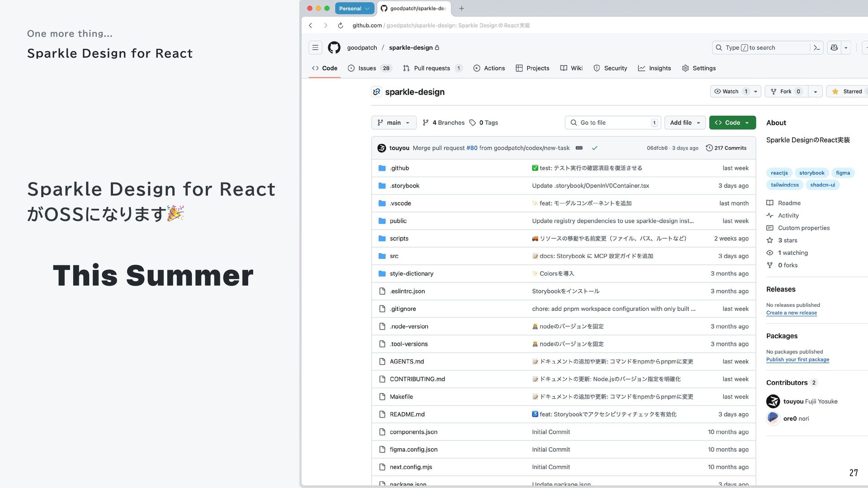The width and height of the screenshot is (868, 488).
Task: Select the reactjs topic tag
Action: tap(779, 173)
